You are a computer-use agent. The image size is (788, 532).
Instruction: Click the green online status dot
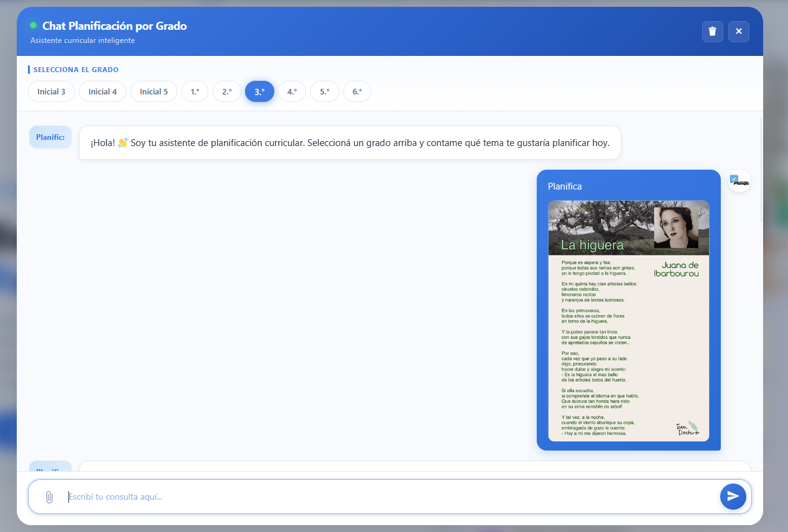point(34,25)
